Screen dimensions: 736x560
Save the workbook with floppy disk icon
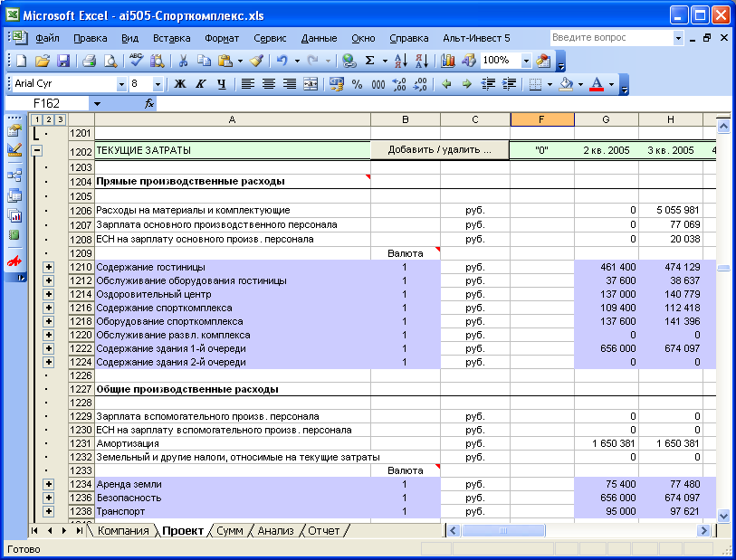tap(62, 61)
